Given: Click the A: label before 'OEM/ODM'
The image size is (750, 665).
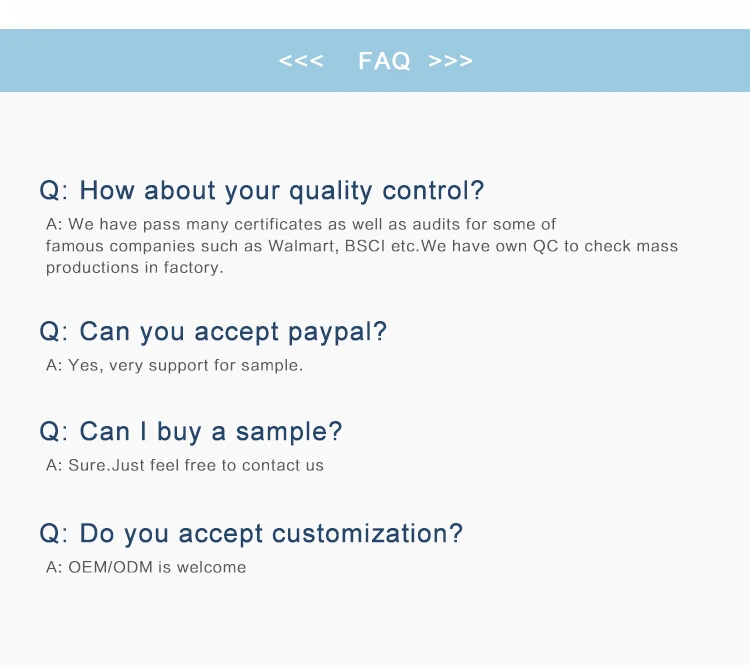Looking at the screenshot, I should (x=54, y=567).
